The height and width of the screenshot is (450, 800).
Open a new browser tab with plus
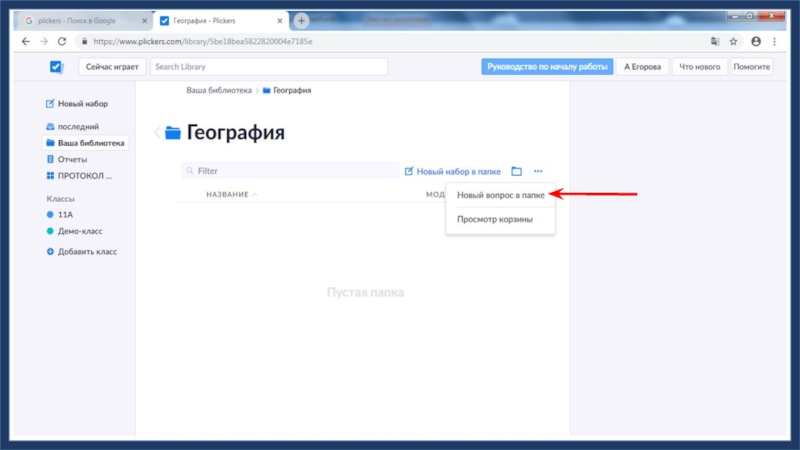tap(301, 20)
